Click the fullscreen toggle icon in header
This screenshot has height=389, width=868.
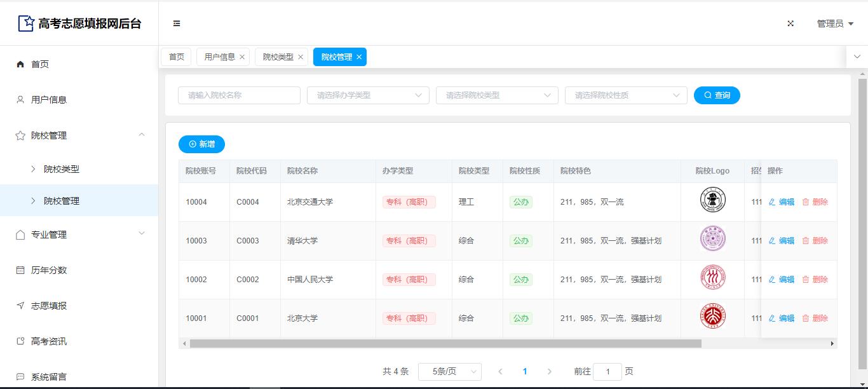click(790, 24)
